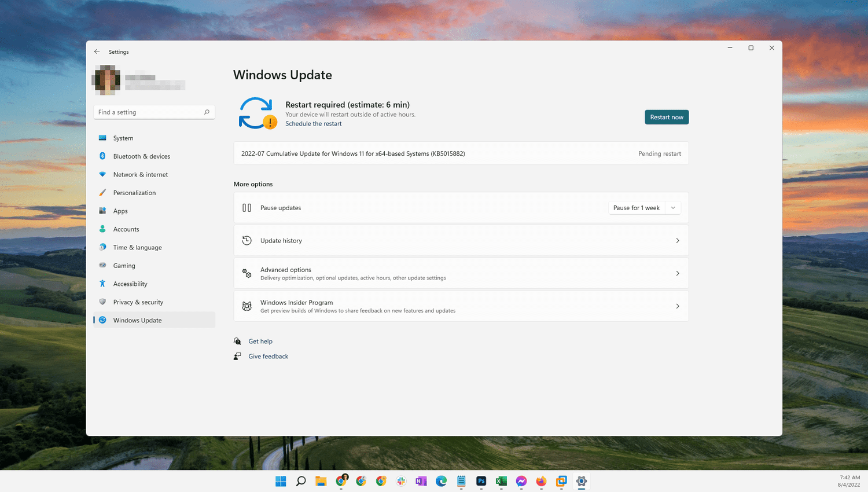Expand Windows Insider Program with its chevron
Image resolution: width=868 pixels, height=492 pixels.
(678, 306)
